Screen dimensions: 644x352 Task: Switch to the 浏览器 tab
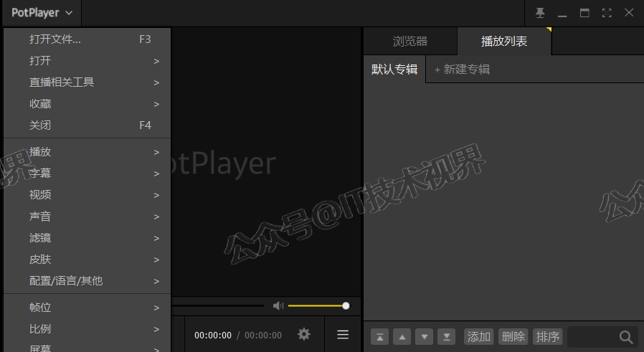(x=410, y=41)
